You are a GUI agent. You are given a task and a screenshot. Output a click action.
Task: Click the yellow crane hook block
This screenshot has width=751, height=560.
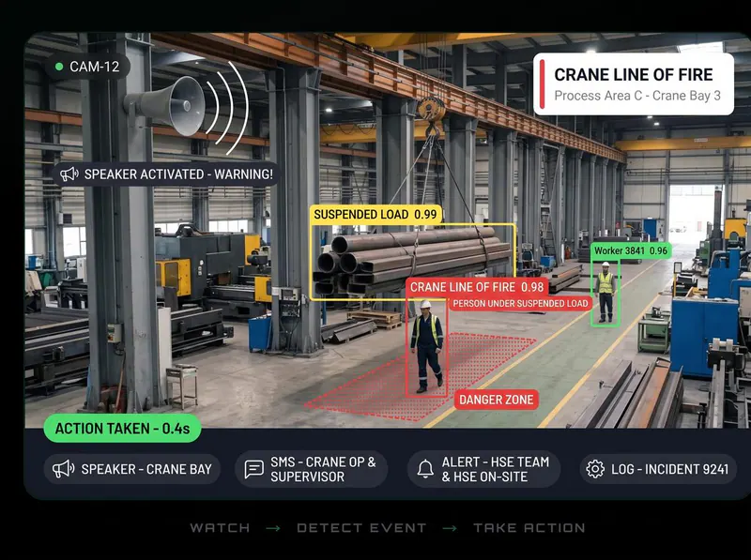coord(432,109)
